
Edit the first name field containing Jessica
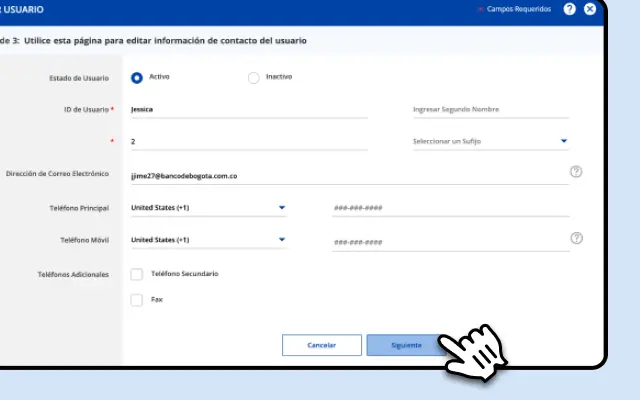click(x=249, y=109)
